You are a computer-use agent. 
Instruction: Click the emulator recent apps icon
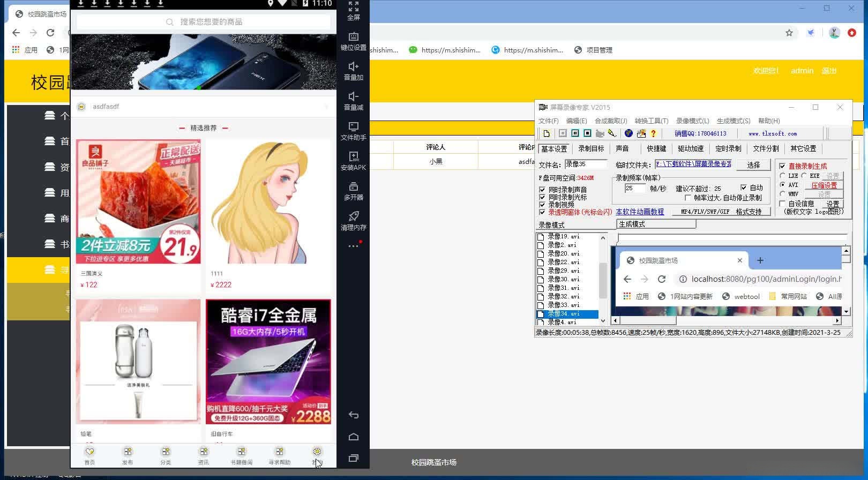[354, 458]
